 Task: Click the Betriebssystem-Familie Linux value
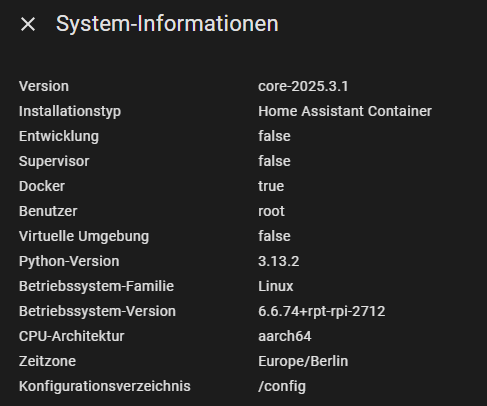pyautogui.click(x=276, y=286)
